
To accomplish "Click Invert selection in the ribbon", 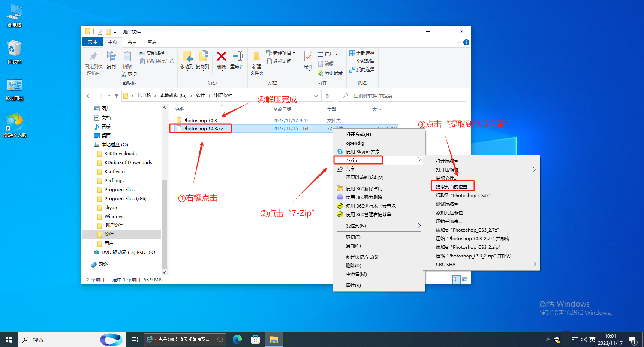I will pos(362,70).
